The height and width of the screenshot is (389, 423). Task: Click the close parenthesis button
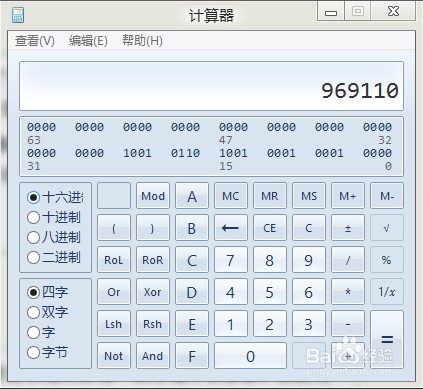(x=153, y=228)
